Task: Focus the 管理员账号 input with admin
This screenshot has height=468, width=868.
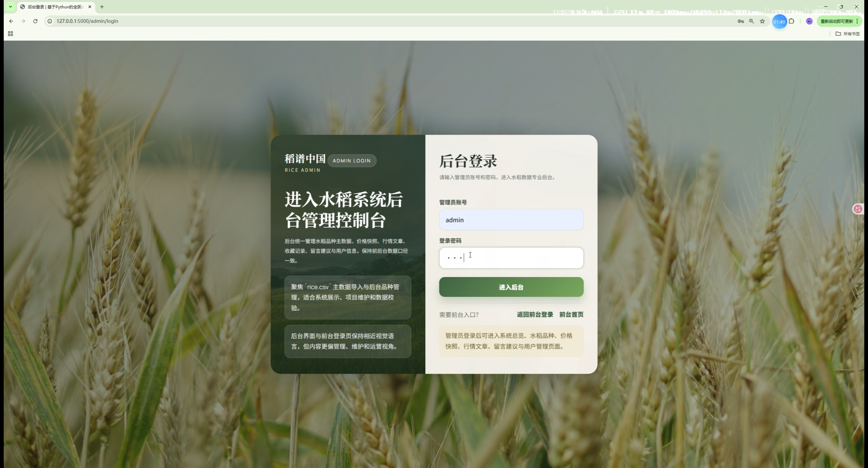Action: click(511, 220)
